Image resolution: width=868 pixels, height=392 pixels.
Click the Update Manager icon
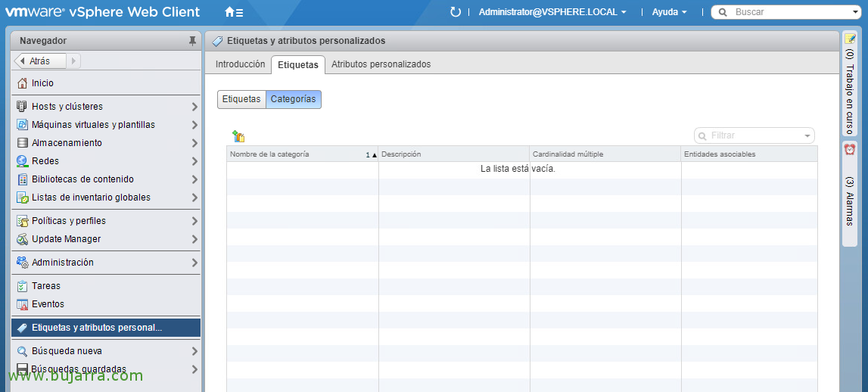tap(22, 239)
